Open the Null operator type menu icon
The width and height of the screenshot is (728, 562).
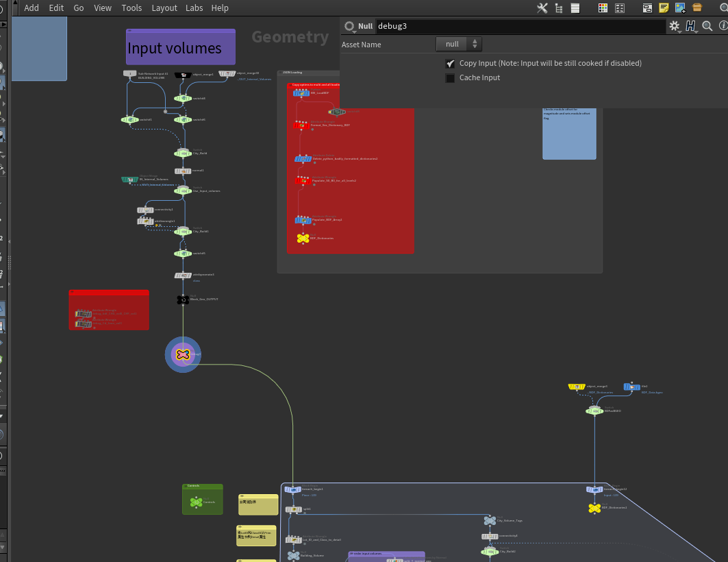tap(349, 26)
